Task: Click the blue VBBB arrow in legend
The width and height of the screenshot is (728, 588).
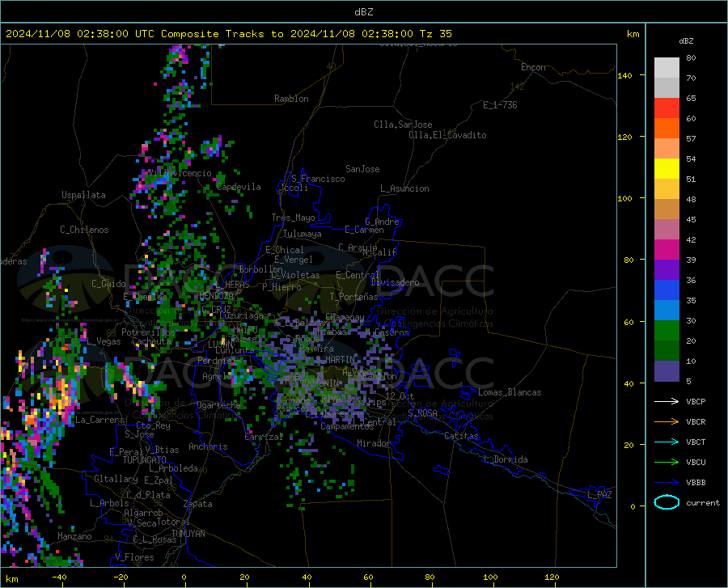Action: click(667, 482)
